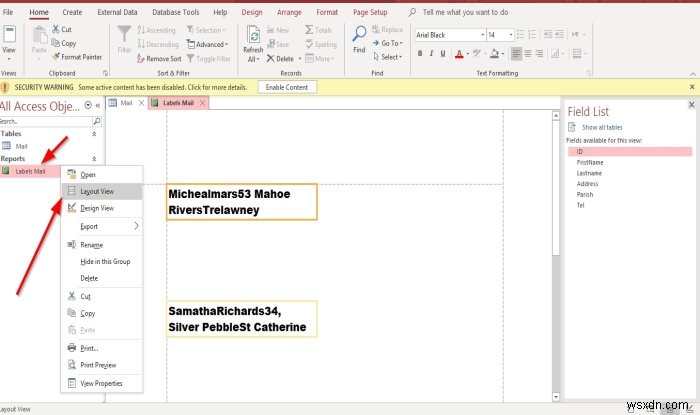Expand the Export submenu arrow
Viewport: 700px width, 415px height.
[x=136, y=226]
